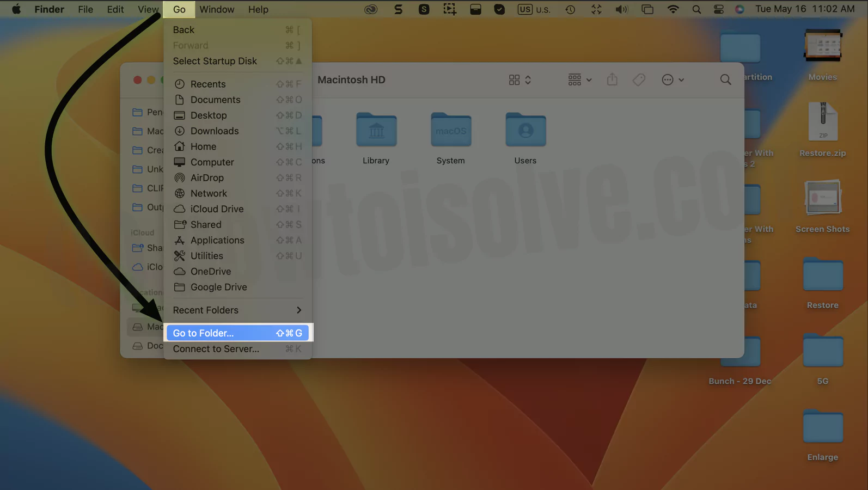Screen dimensions: 868x490
Task: Click the Share icon in Finder toolbar
Action: pyautogui.click(x=612, y=80)
